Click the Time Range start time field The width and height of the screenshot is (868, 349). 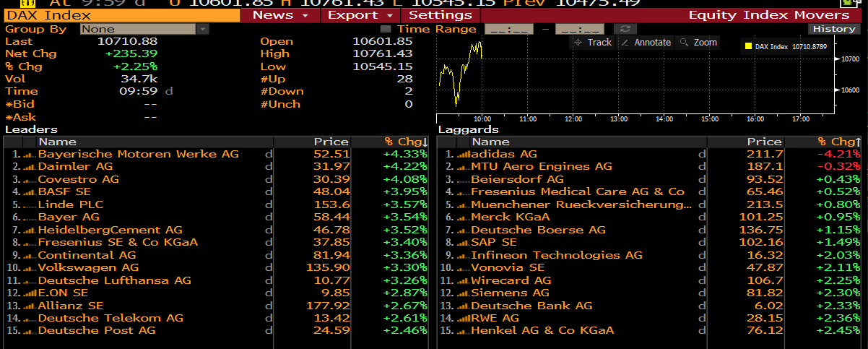(x=509, y=29)
